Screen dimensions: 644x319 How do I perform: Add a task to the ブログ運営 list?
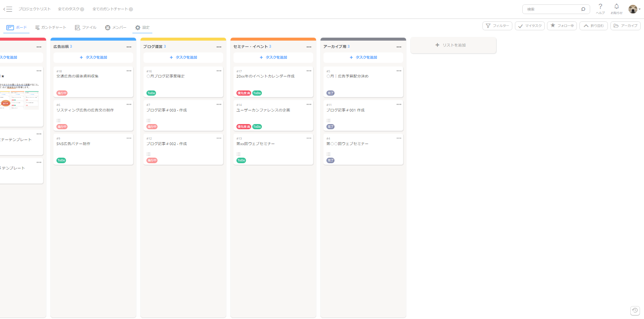183,58
